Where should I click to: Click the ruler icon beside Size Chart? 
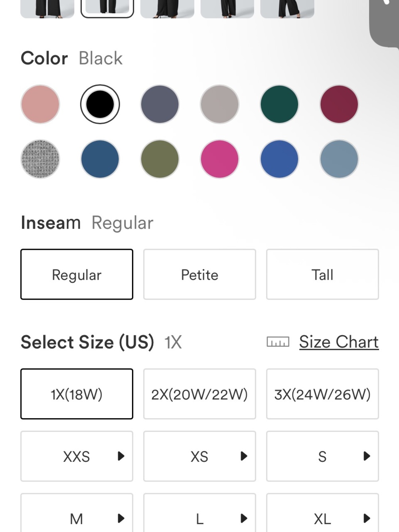pyautogui.click(x=278, y=342)
